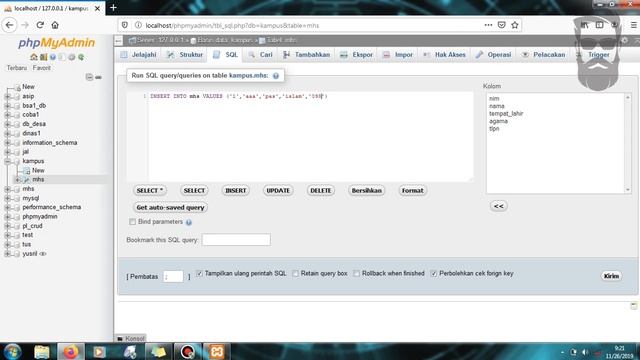The width and height of the screenshot is (640, 360).
Task: Expand the performance_schema database node
Action: 7,207
